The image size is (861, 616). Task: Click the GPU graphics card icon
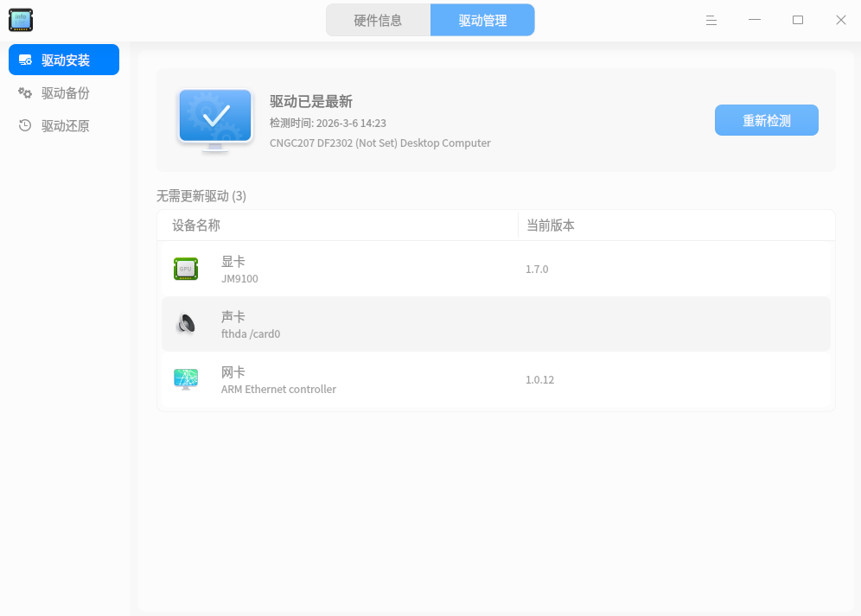coord(186,269)
